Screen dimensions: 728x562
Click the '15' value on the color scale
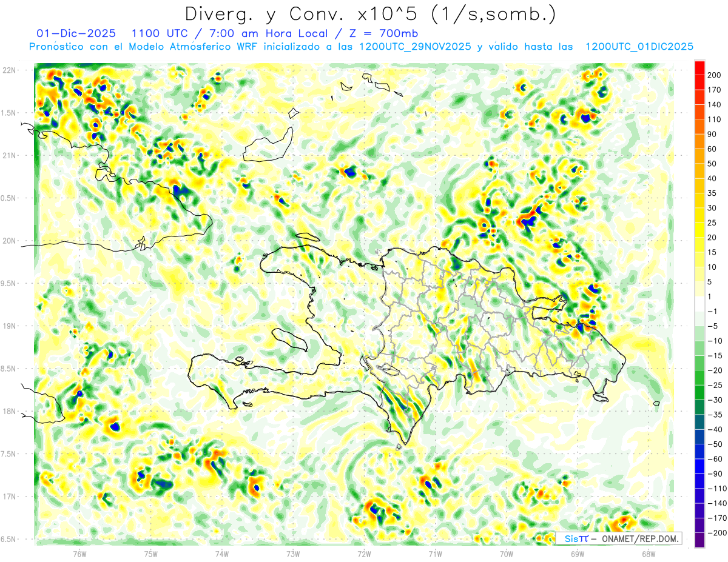click(x=712, y=252)
